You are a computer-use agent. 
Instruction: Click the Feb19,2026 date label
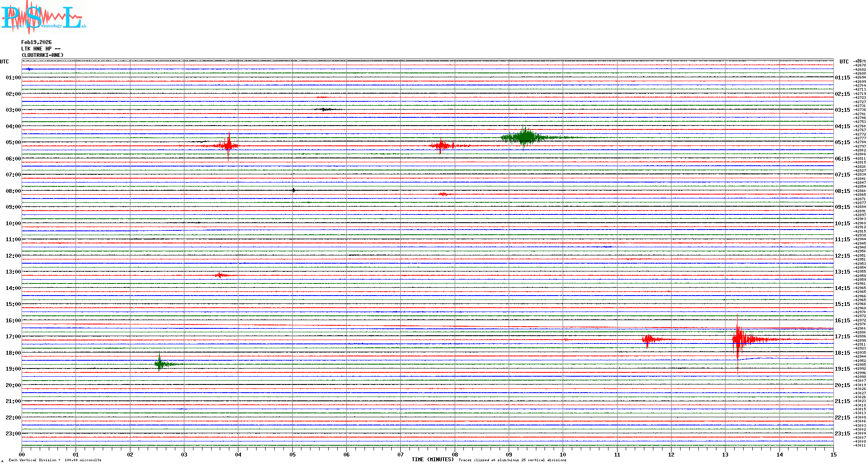pyautogui.click(x=36, y=42)
